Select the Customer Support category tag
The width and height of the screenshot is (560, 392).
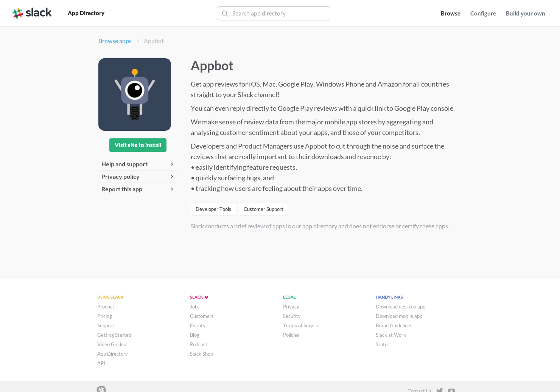point(263,209)
